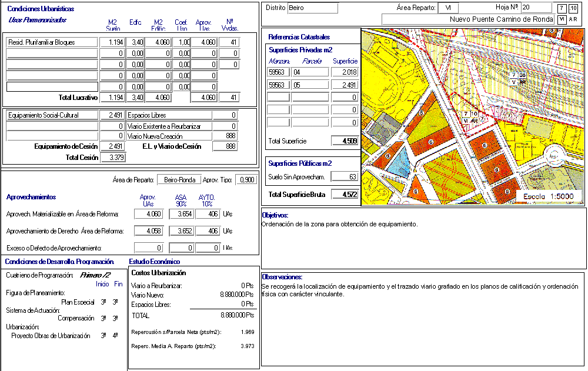Select the Área Reparto field showing VI
The image size is (588, 371).
pos(449,8)
